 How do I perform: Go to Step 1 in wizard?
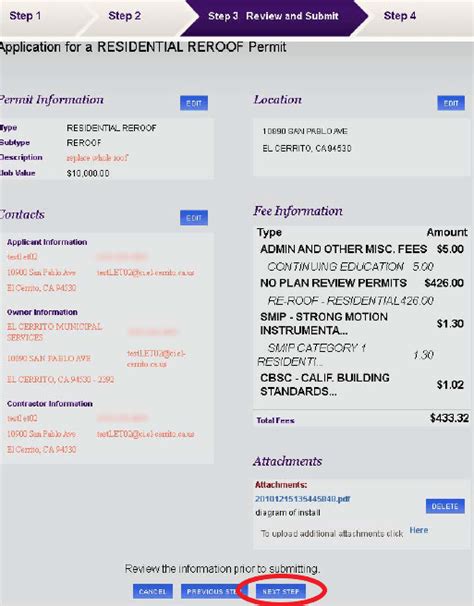[25, 16]
